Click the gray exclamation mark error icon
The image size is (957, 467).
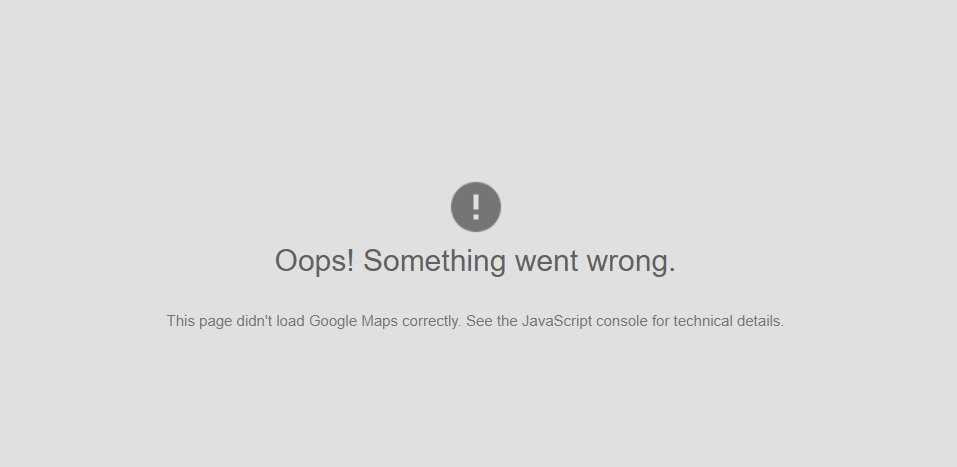475,207
